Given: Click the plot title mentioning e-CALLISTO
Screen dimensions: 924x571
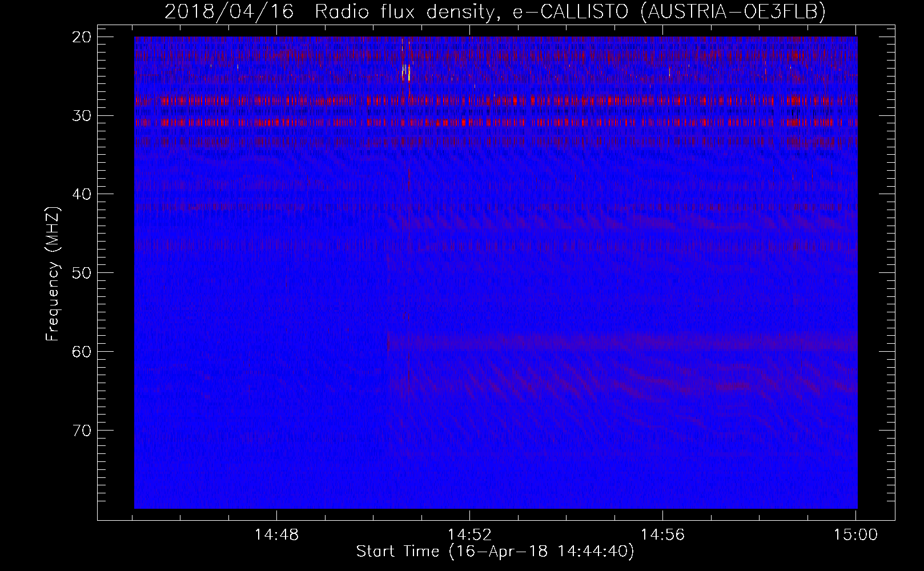Looking at the screenshot, I should 495,12.
